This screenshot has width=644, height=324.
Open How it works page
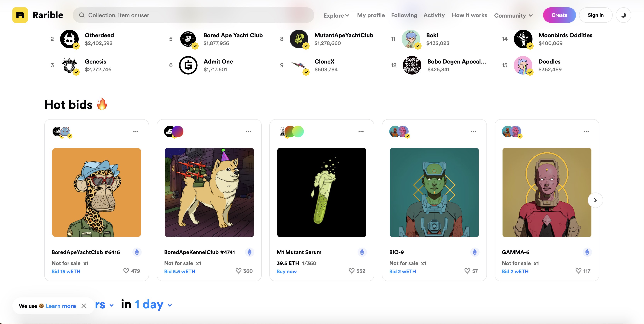pos(469,15)
